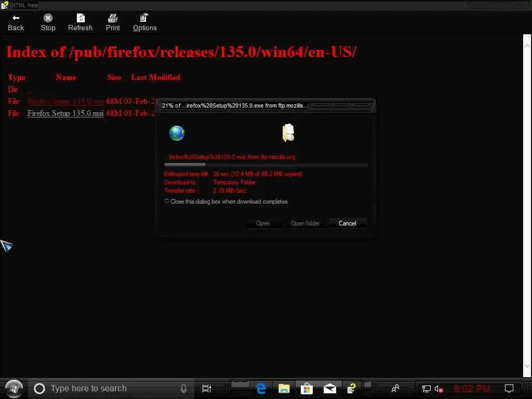Click the download progress bar

pos(265,165)
